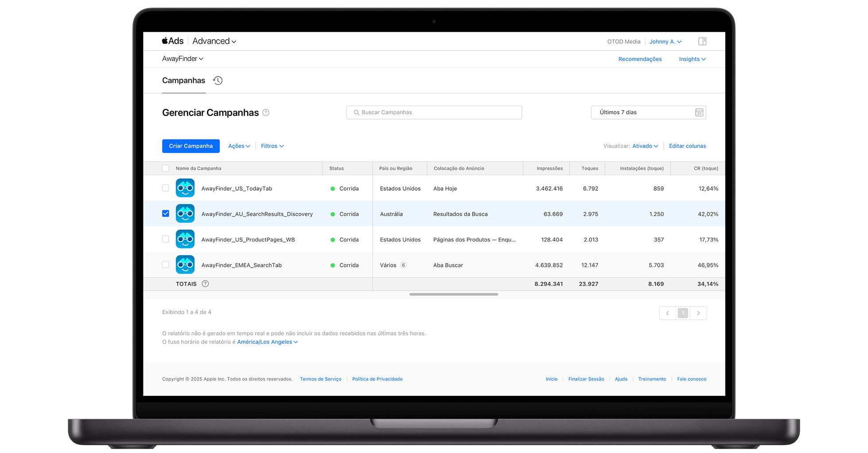868x453 pixels.
Task: Sort by Toques column header
Action: (590, 169)
